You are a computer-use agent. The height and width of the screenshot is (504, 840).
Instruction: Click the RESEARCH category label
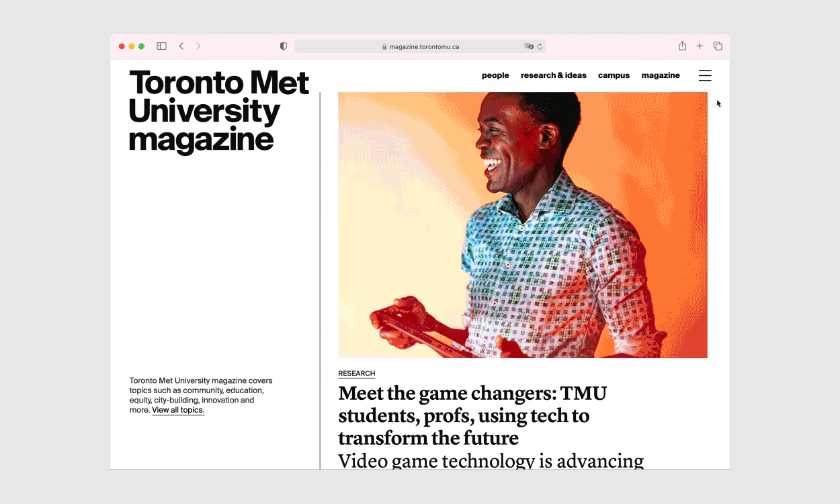coord(357,374)
